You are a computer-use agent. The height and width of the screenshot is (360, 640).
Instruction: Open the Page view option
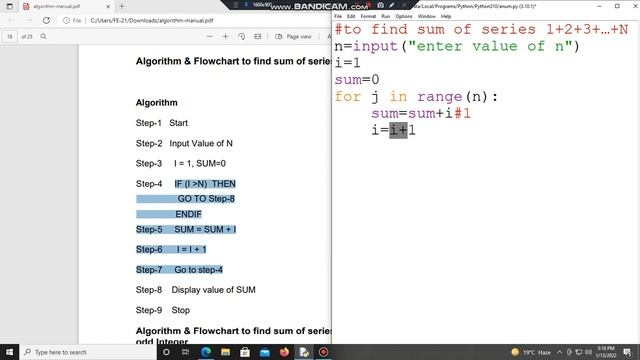click(x=293, y=36)
